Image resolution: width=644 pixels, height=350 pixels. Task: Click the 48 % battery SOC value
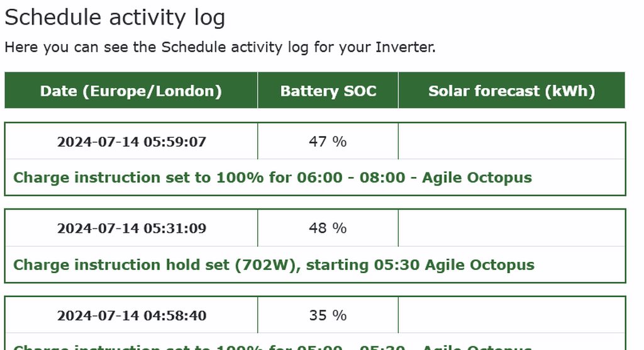coord(328,228)
